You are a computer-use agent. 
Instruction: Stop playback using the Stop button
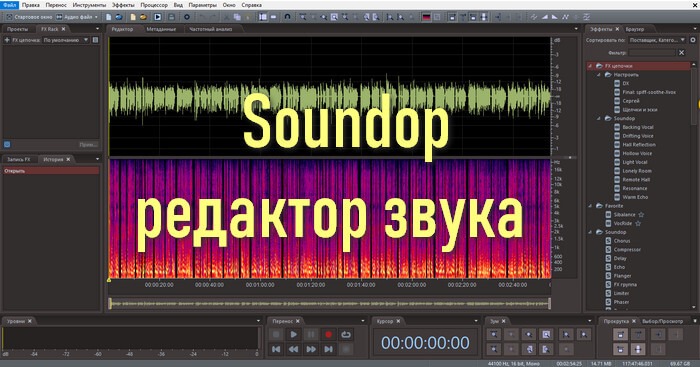coord(276,334)
